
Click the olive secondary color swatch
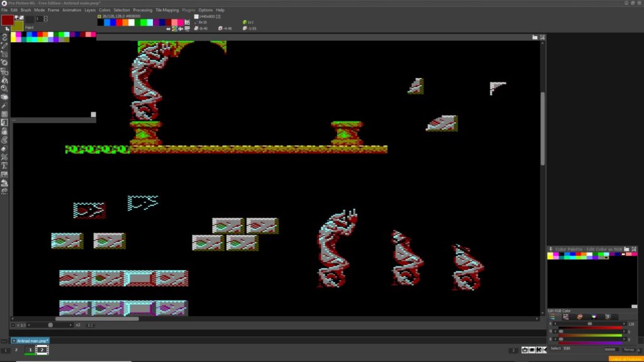[x=17, y=26]
